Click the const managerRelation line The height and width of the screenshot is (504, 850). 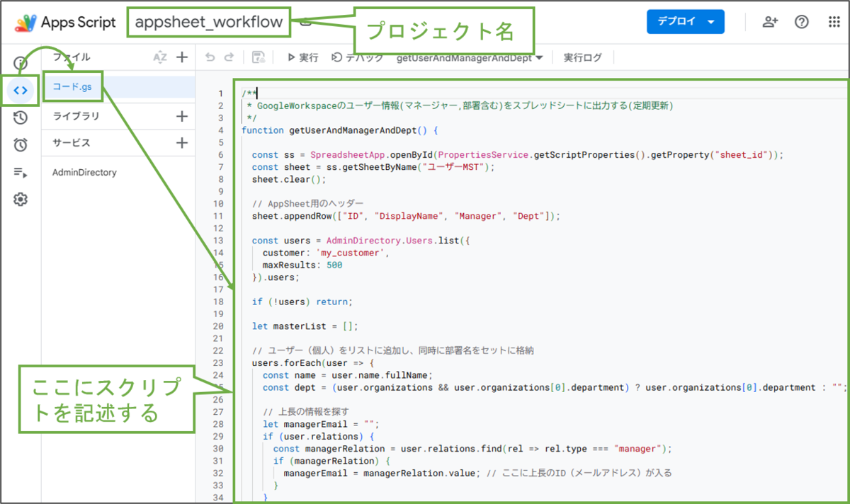coord(472,449)
